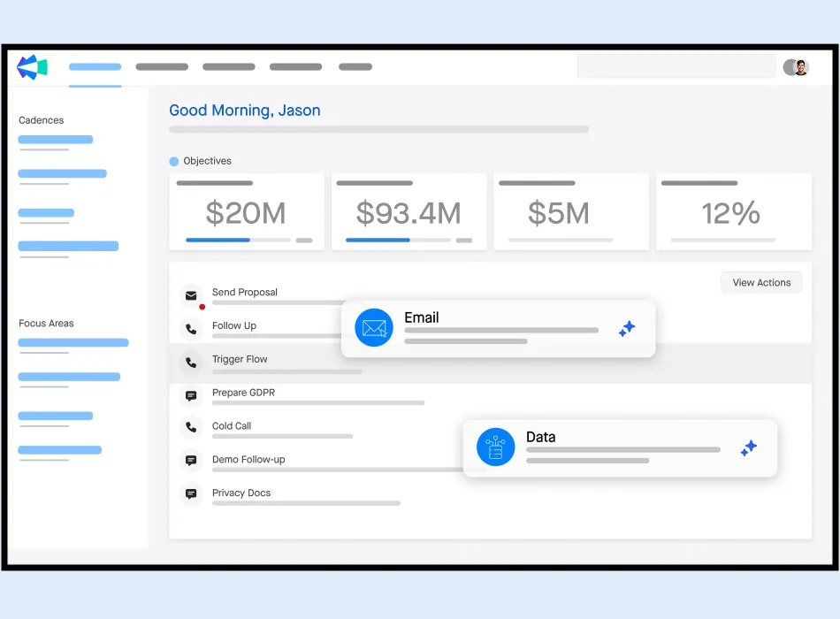
Task: Open the user profile avatar
Action: (797, 66)
